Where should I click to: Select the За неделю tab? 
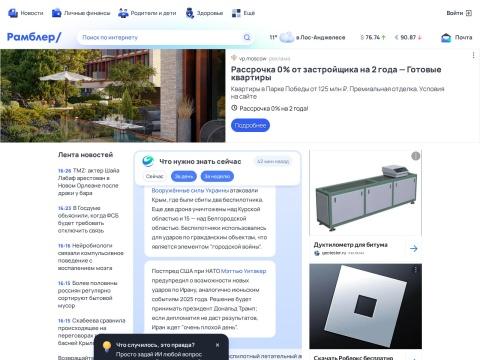coord(217,176)
